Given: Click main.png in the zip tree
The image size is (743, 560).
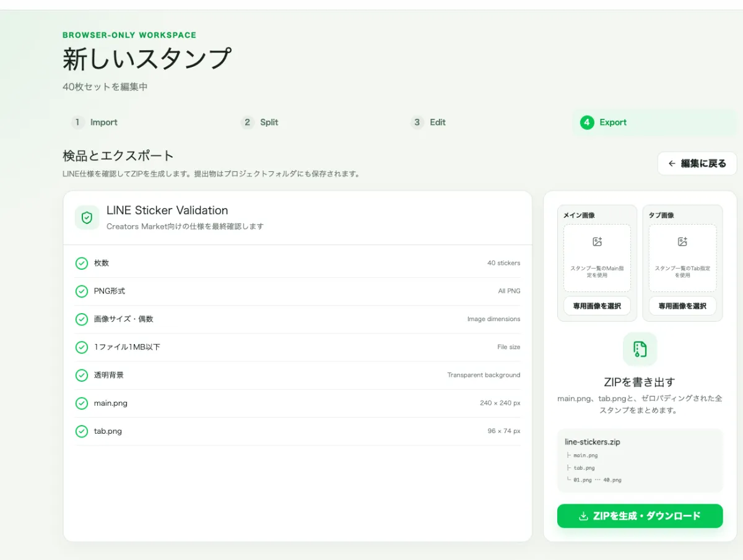Looking at the screenshot, I should click(x=585, y=455).
